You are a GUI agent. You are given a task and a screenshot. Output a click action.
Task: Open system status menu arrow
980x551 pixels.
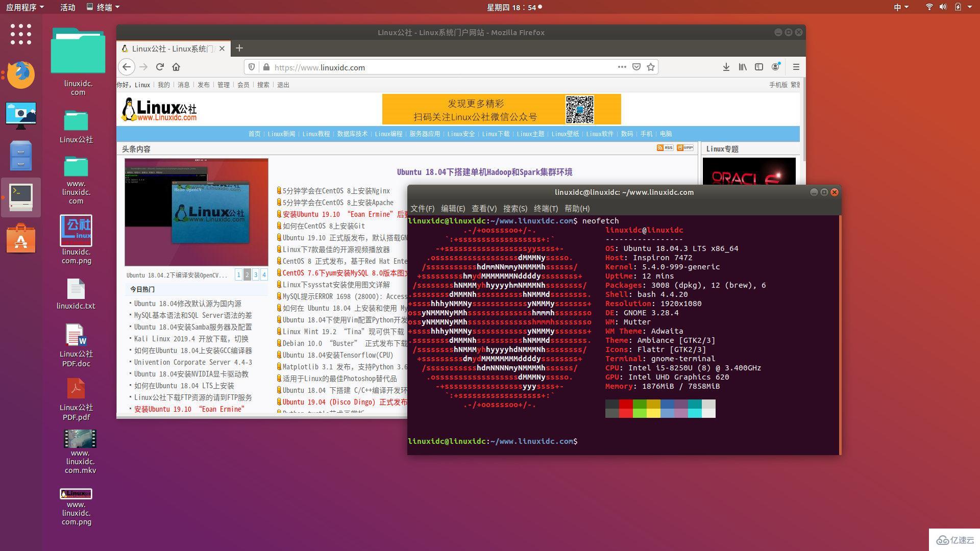click(969, 7)
